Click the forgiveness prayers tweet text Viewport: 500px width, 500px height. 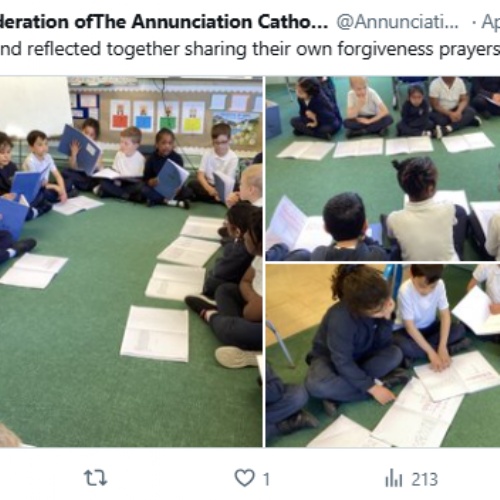[x=250, y=49]
